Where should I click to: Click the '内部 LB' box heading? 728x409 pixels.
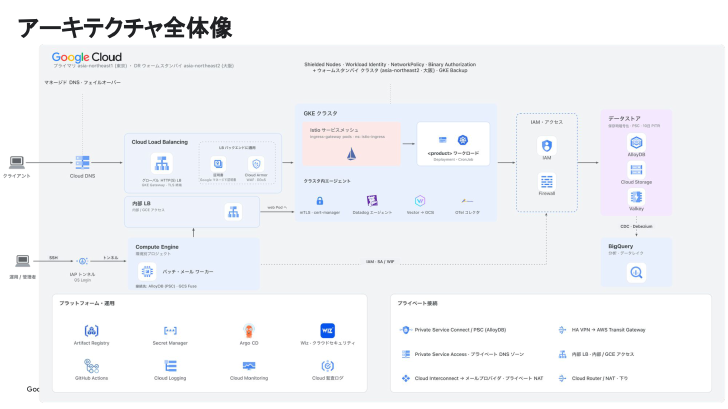[141, 203]
